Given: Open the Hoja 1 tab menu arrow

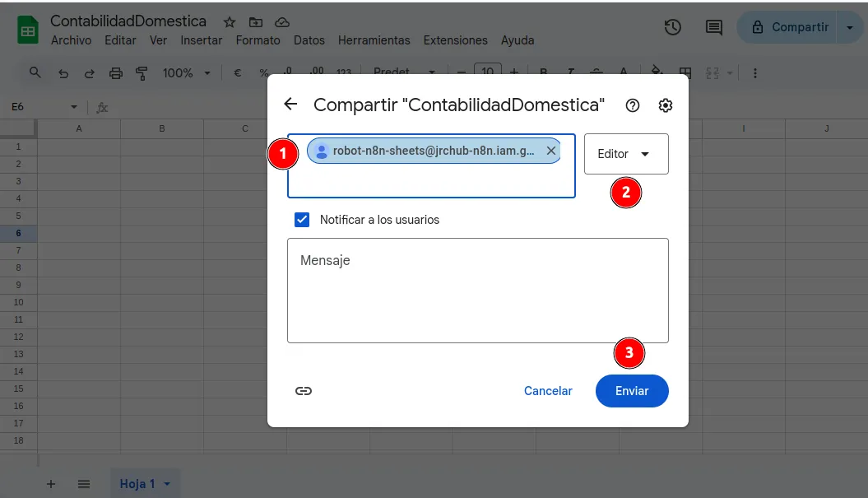Looking at the screenshot, I should (x=167, y=484).
